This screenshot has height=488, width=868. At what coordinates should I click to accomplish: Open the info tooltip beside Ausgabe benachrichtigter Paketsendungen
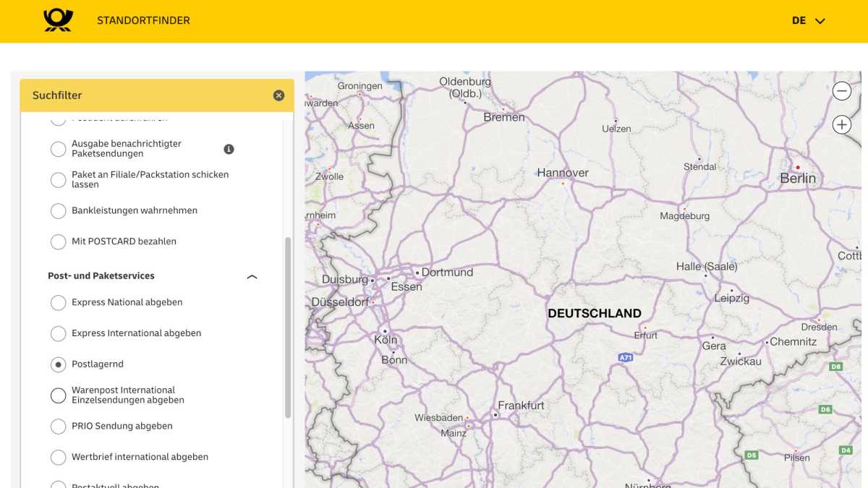(x=229, y=149)
